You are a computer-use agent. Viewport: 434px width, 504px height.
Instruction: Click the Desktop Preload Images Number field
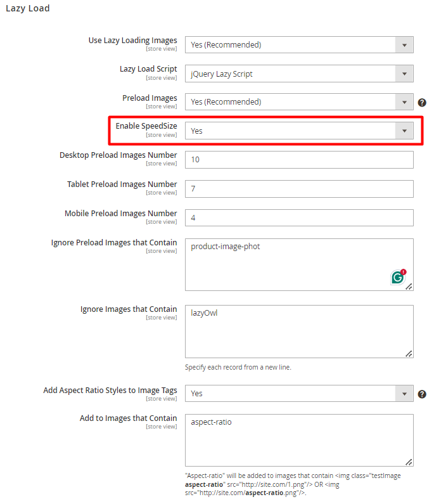(299, 160)
